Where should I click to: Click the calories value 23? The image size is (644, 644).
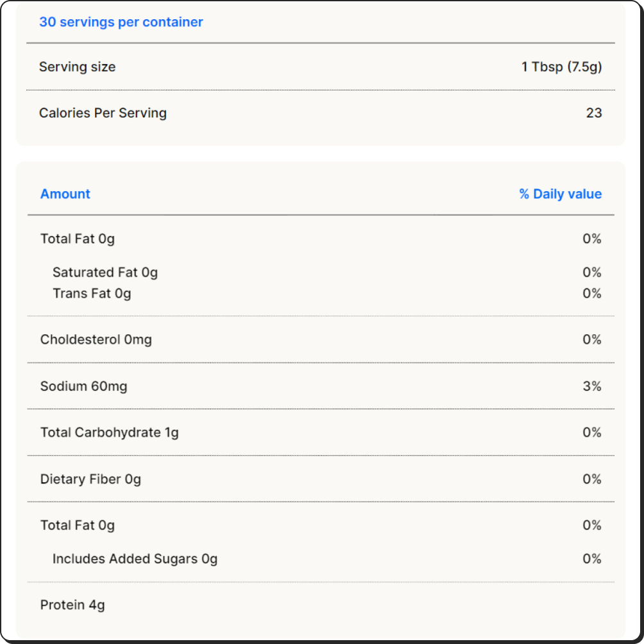click(594, 113)
